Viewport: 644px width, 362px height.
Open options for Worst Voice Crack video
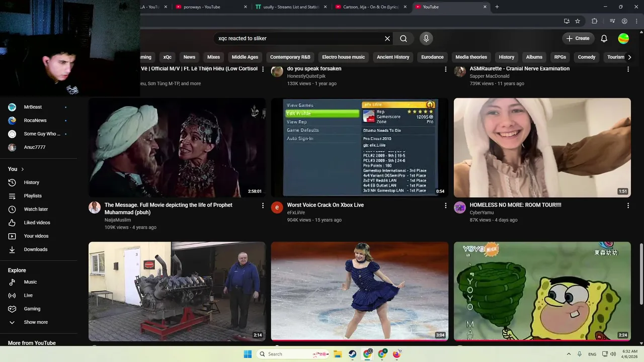click(x=445, y=205)
